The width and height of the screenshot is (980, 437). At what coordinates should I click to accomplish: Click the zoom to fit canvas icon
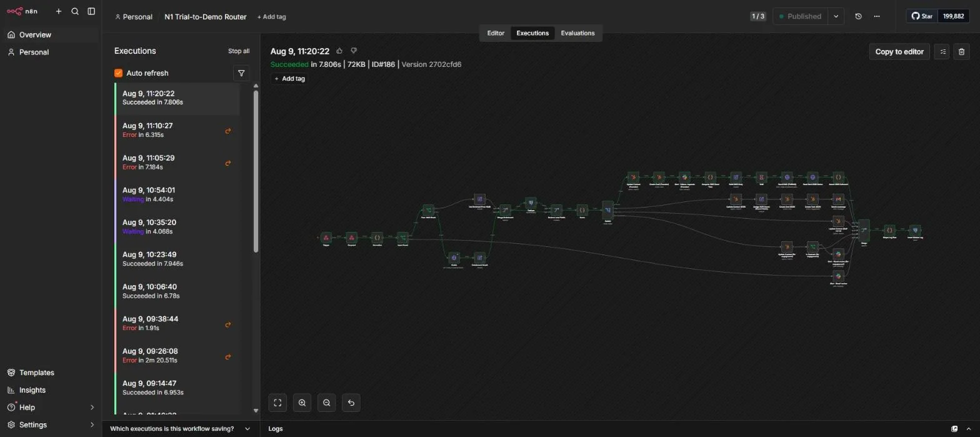coord(277,403)
